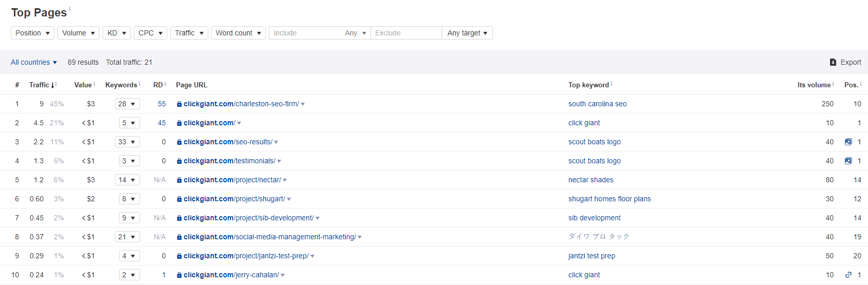Click the info icon next to Value header
The width and height of the screenshot is (868, 285).
(94, 84)
